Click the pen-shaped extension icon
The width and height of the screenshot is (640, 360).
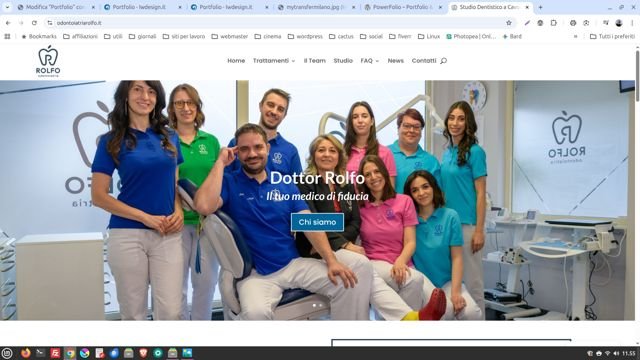[x=527, y=23]
